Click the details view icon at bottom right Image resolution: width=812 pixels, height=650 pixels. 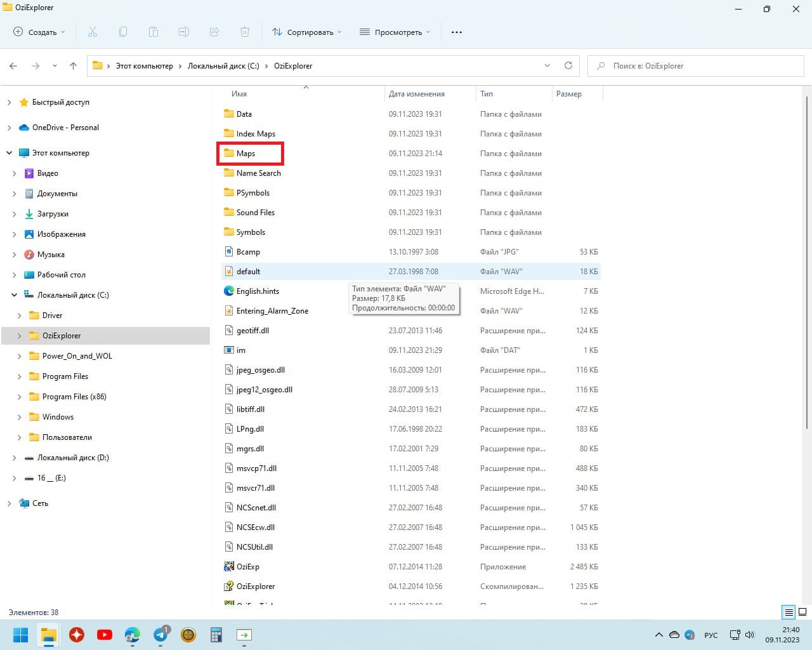tap(789, 612)
